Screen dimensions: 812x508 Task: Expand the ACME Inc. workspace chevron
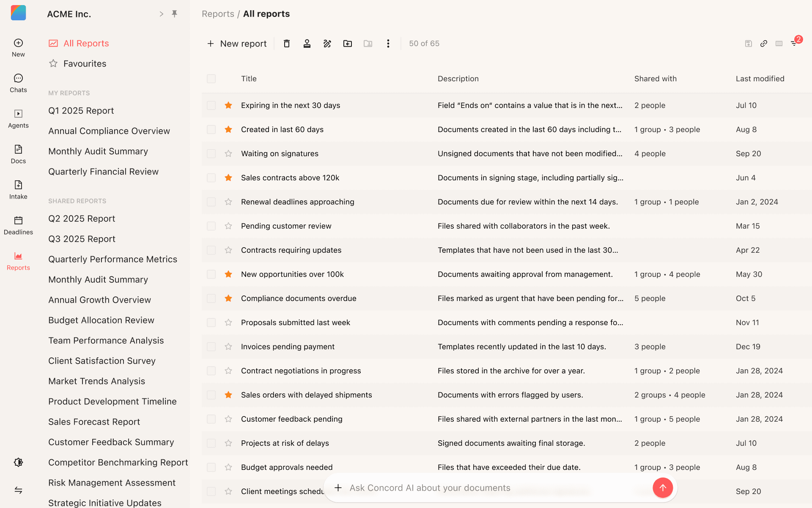(161, 14)
